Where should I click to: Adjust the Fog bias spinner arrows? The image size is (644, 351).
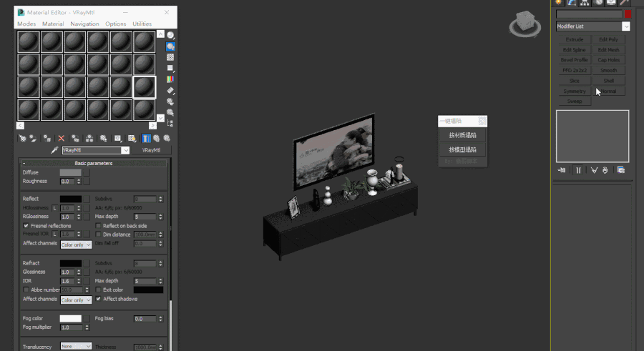tap(160, 319)
